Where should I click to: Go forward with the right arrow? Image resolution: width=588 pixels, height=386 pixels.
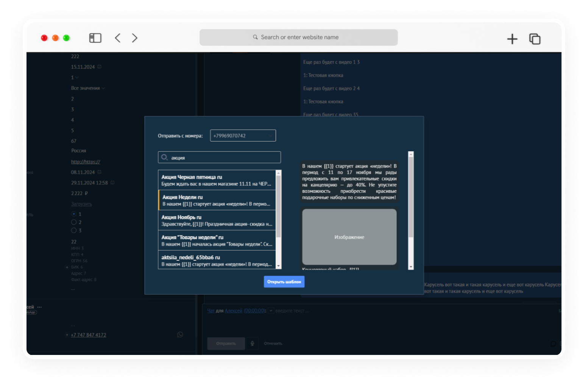click(x=134, y=38)
